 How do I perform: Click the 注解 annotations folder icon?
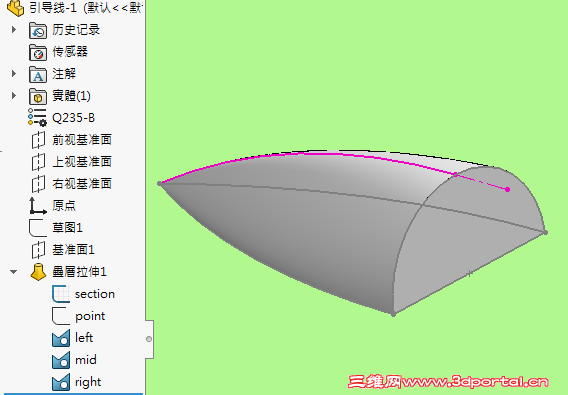(38, 75)
